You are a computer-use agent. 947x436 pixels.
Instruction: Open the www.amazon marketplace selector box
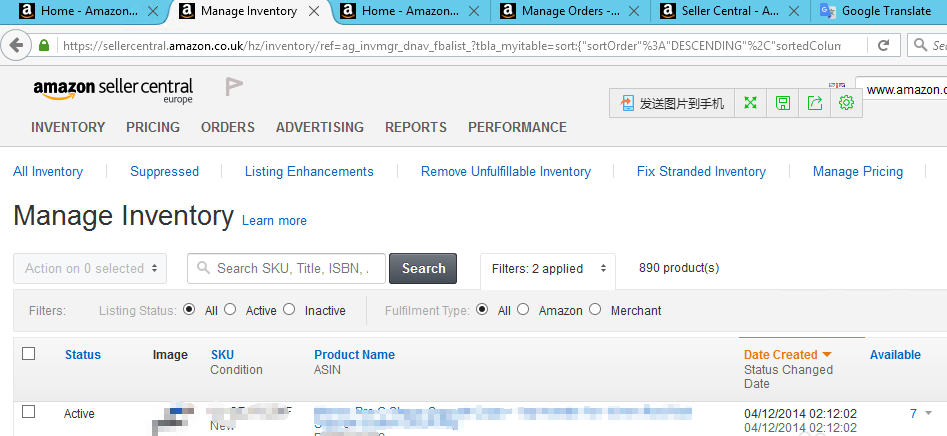point(901,90)
